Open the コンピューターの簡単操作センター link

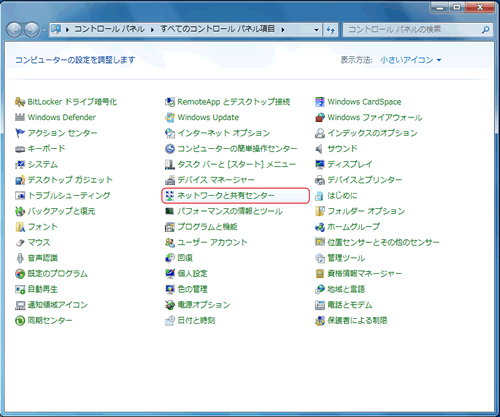[x=237, y=149]
